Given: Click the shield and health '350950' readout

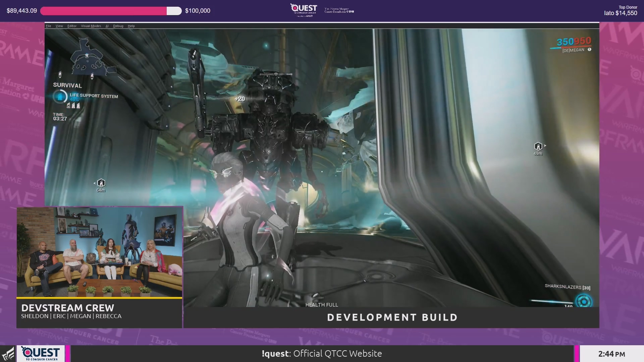Looking at the screenshot, I should (x=574, y=42).
